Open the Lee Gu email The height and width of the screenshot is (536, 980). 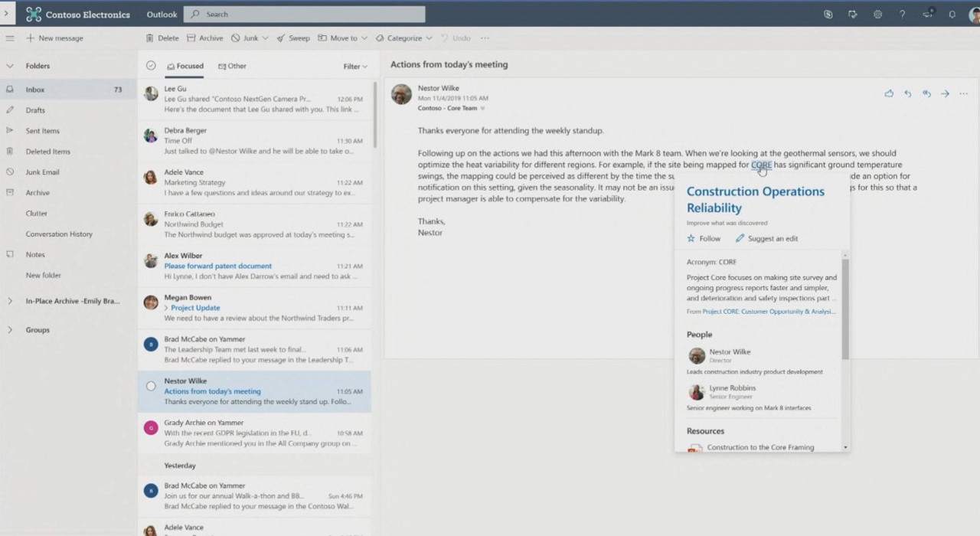pos(254,100)
